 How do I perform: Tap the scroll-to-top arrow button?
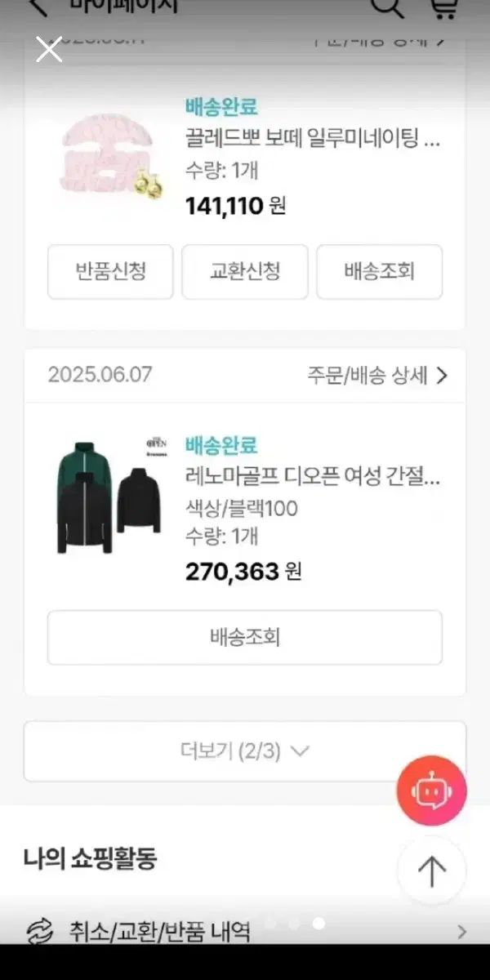pos(431,871)
